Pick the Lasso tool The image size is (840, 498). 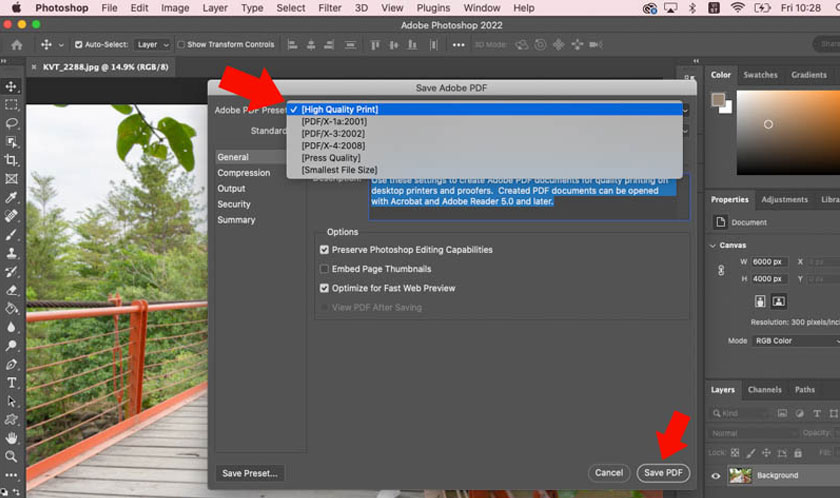pyautogui.click(x=11, y=123)
